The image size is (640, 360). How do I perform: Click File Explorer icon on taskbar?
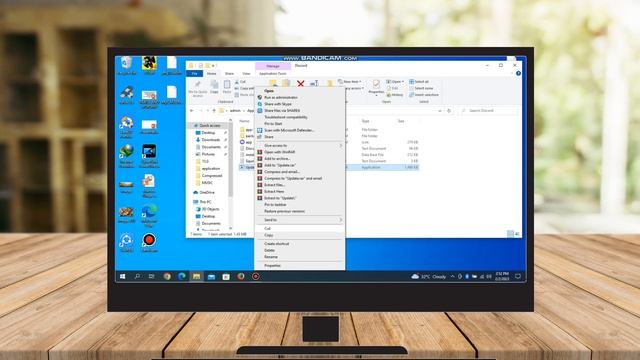196,276
